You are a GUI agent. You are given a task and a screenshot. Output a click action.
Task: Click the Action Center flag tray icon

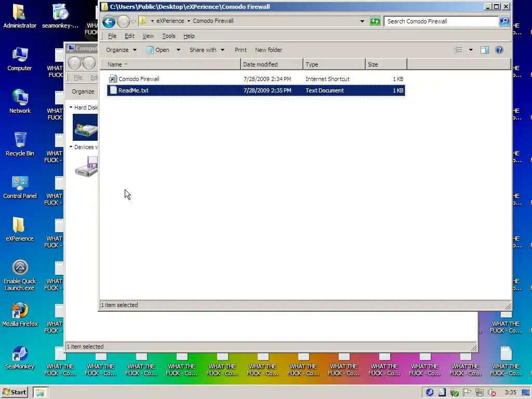(467, 393)
